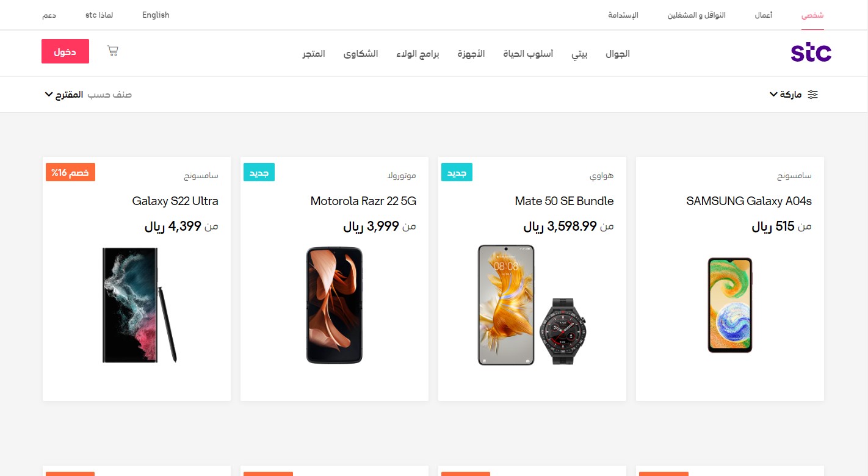This screenshot has width=868, height=476.
Task: Switch to the أعمال tab
Action: point(764,15)
